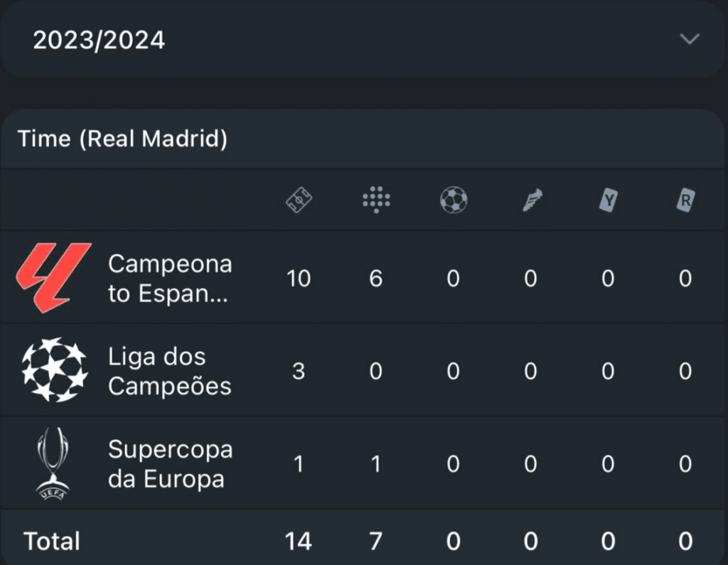Viewport: 728px width, 565px height.
Task: Open the 2023/2024 season dropdown
Action: click(x=100, y=40)
